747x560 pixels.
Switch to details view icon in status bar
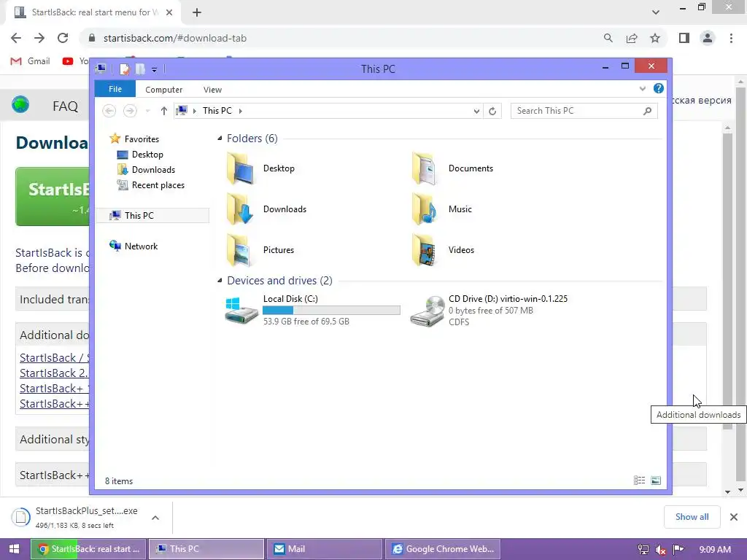(639, 481)
